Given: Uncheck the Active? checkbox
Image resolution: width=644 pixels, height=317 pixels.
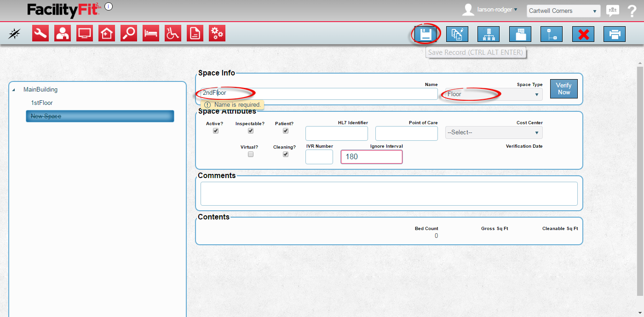Looking at the screenshot, I should click(x=216, y=131).
